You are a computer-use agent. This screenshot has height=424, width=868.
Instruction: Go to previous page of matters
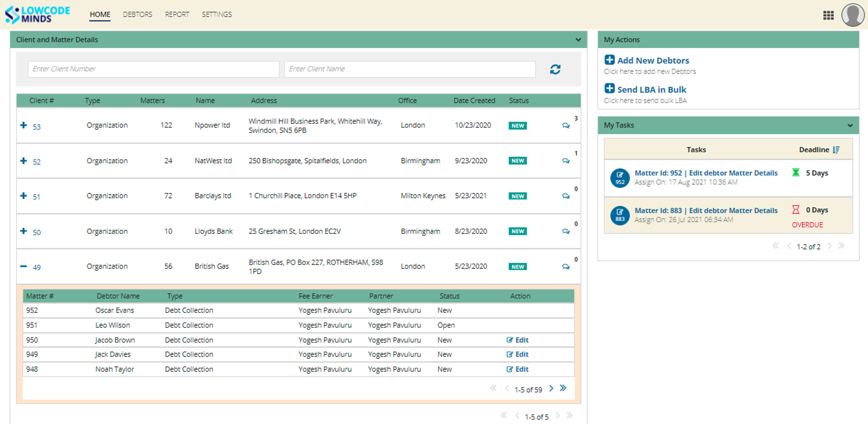[507, 388]
